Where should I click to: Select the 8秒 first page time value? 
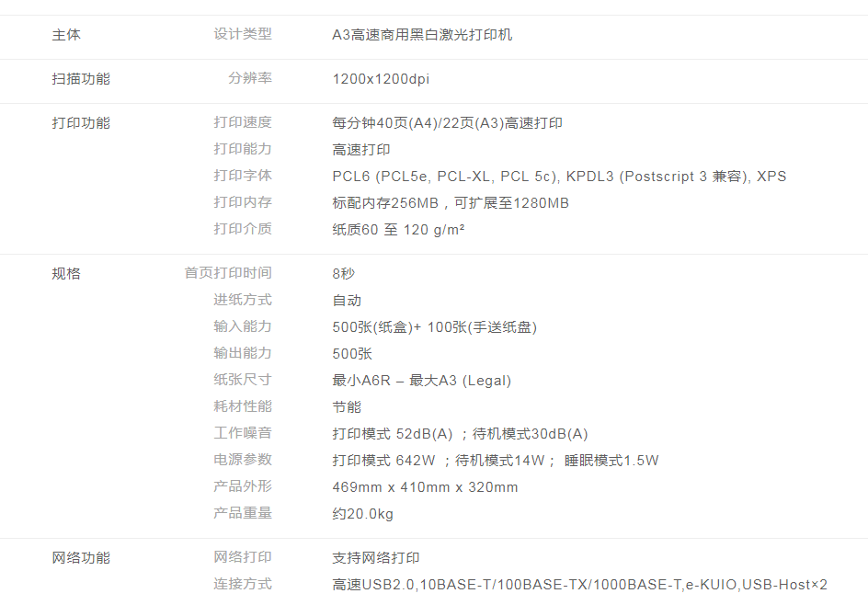(343, 274)
